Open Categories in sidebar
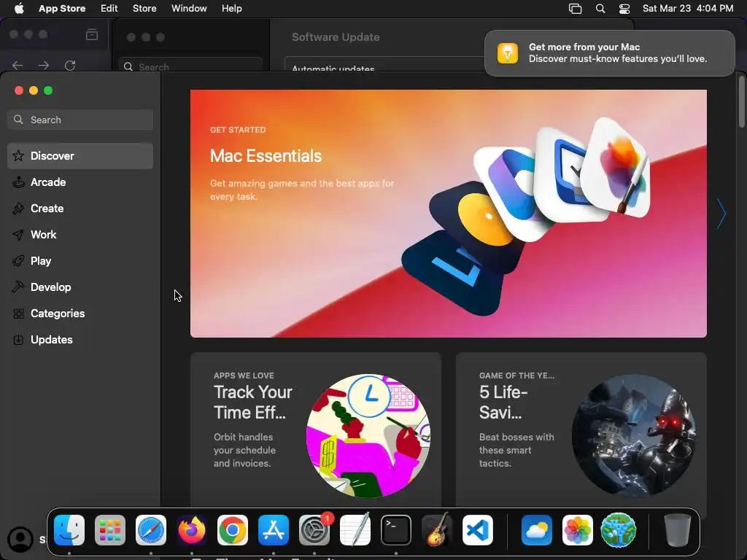The image size is (747, 560). [80, 313]
